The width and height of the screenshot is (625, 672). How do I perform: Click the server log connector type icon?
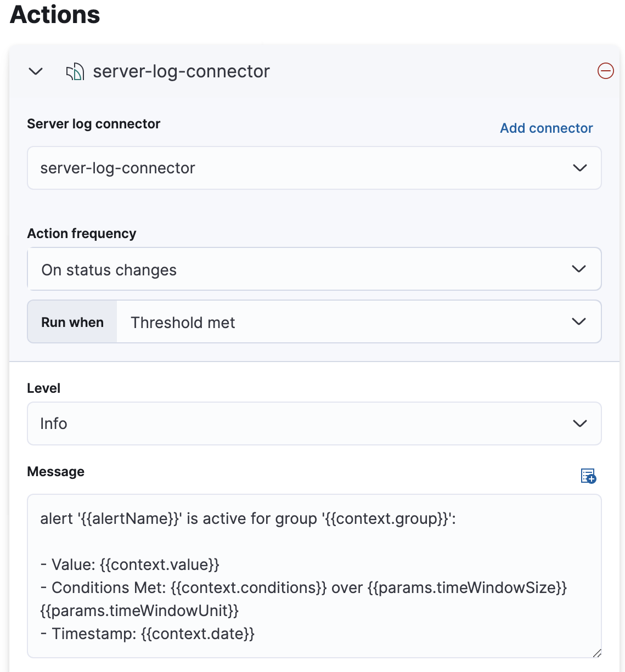click(75, 72)
